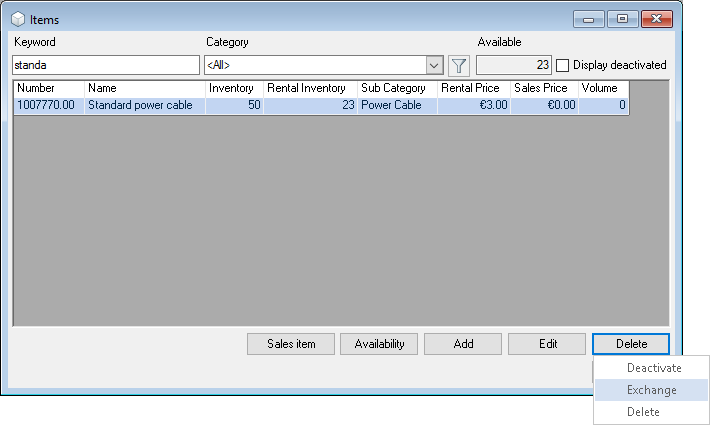Open the Category dropdown list
Screen dimensions: 714x428
[x=434, y=66]
